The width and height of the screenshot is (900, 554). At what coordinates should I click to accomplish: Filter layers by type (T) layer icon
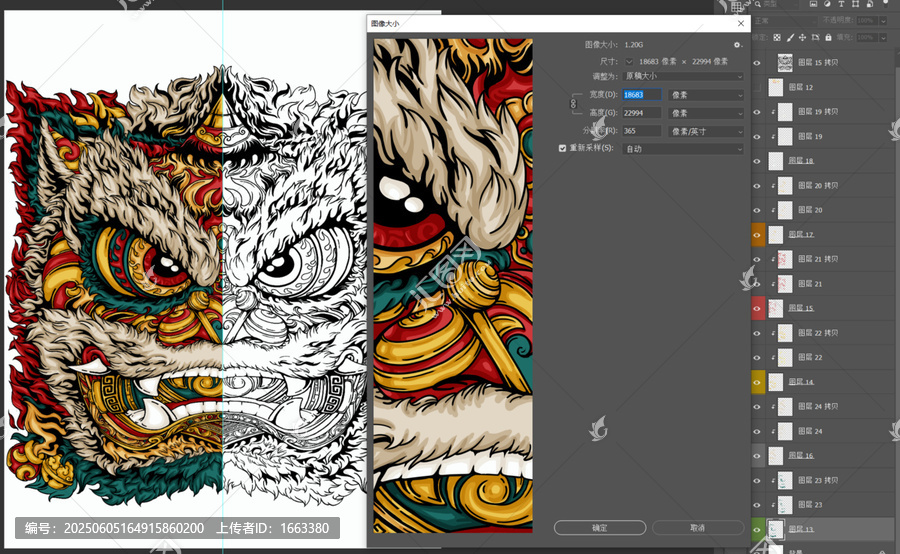point(841,4)
